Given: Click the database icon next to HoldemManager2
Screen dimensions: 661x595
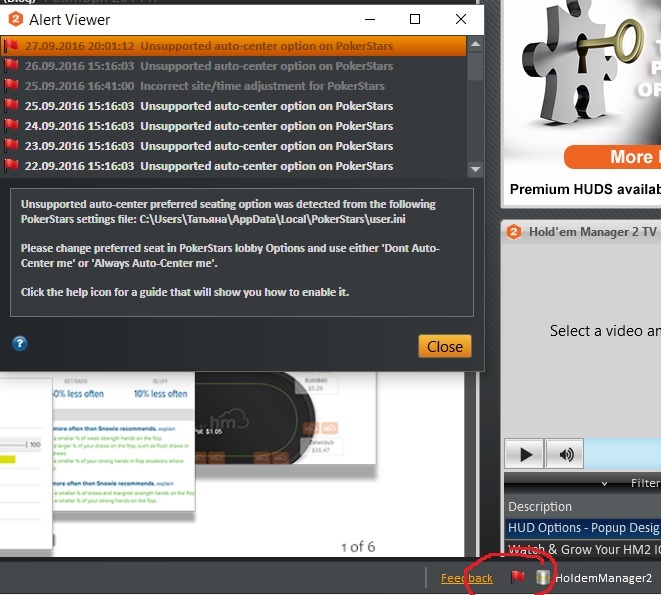Looking at the screenshot, I should 543,577.
